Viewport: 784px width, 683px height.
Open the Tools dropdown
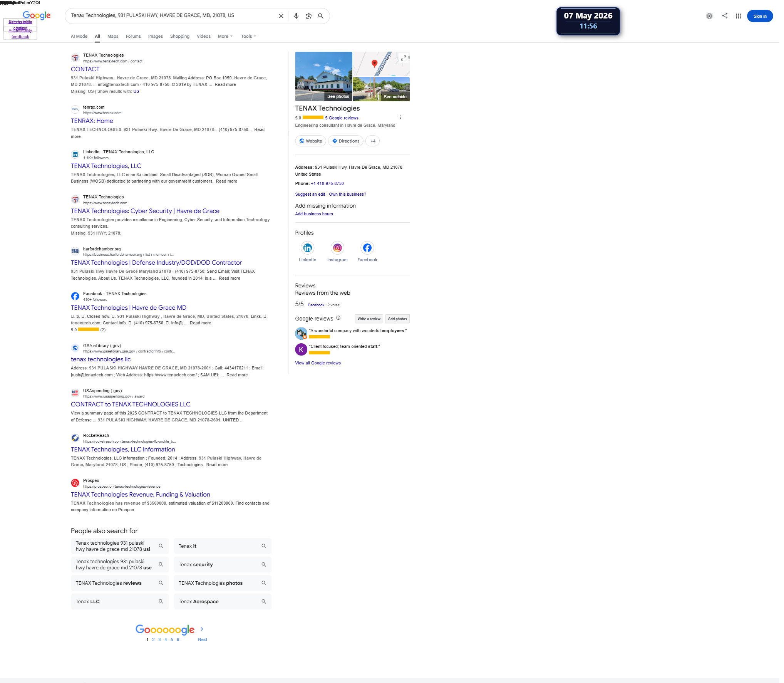pos(248,36)
